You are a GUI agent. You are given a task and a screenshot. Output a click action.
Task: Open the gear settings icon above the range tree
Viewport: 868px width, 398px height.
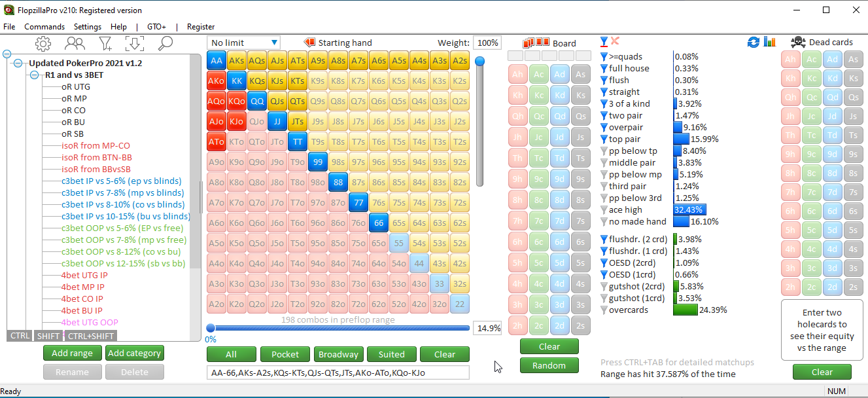point(43,44)
